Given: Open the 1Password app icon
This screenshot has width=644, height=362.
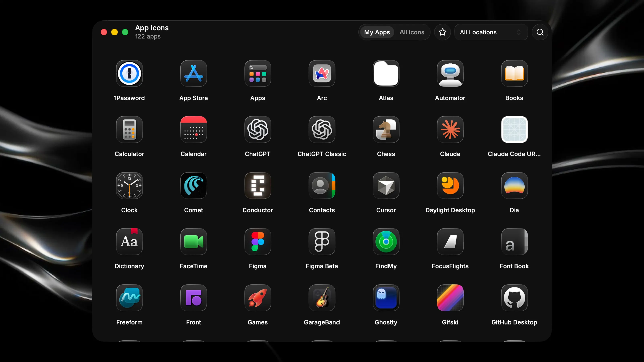Looking at the screenshot, I should click(x=129, y=73).
